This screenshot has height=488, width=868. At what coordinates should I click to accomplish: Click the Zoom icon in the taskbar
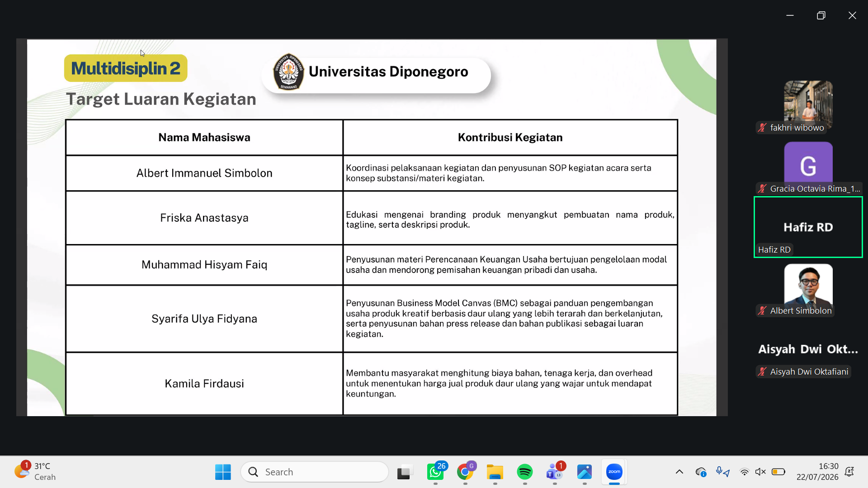(614, 472)
